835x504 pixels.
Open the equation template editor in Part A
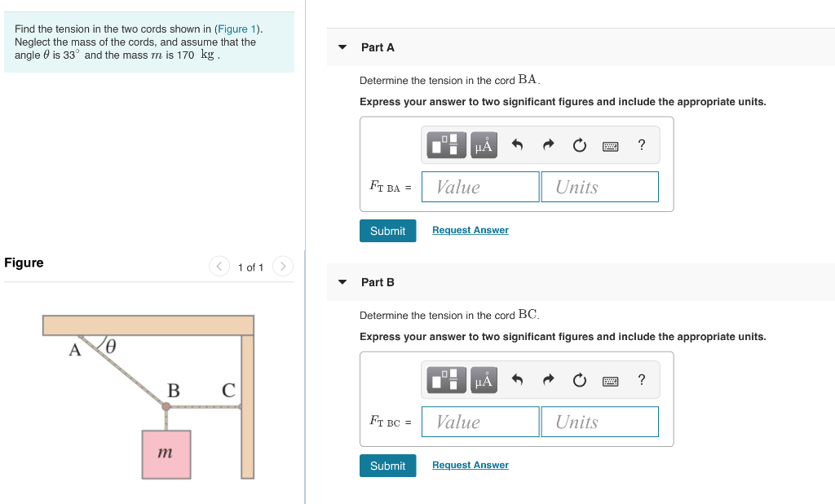(445, 144)
